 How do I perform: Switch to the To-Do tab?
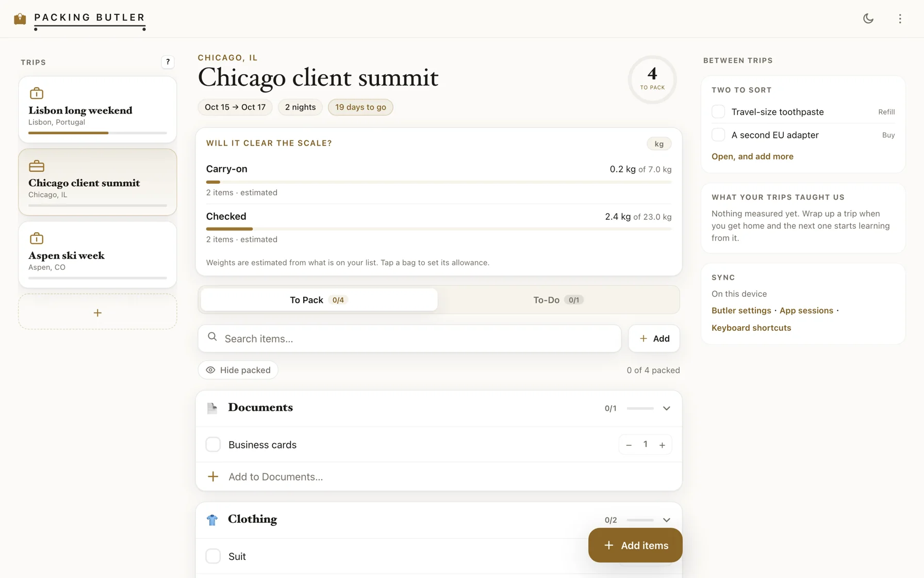click(x=558, y=300)
